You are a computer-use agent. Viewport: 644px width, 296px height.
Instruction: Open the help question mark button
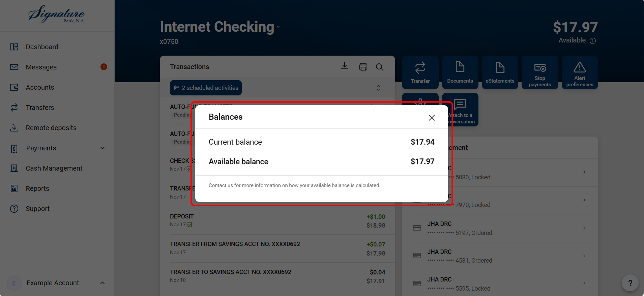click(630, 283)
